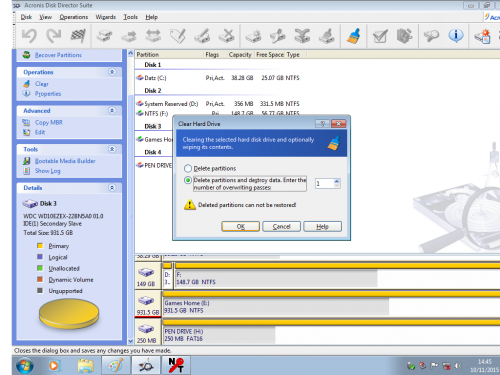
Task: Click the Redo arrow toolbar icon
Action: tap(54, 36)
